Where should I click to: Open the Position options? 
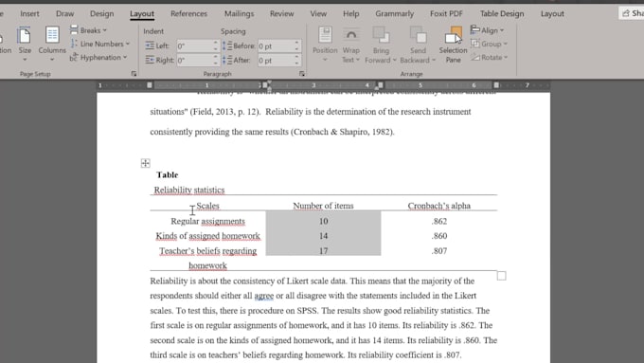[325, 45]
